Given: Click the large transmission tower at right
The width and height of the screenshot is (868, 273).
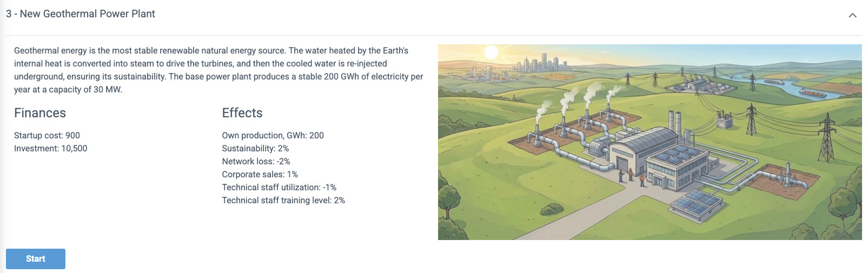Looking at the screenshot, I should pyautogui.click(x=826, y=137).
